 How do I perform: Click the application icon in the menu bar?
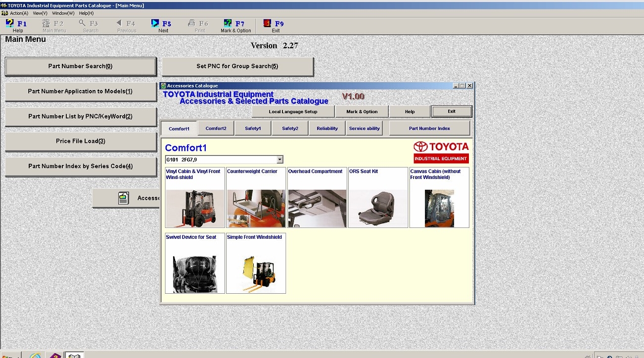tap(4, 13)
